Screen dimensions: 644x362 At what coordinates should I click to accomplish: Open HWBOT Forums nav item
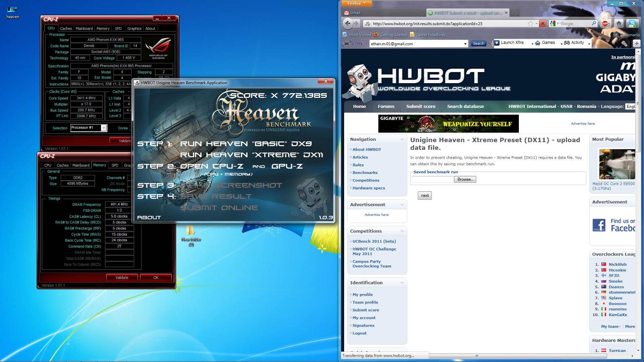[x=386, y=106]
